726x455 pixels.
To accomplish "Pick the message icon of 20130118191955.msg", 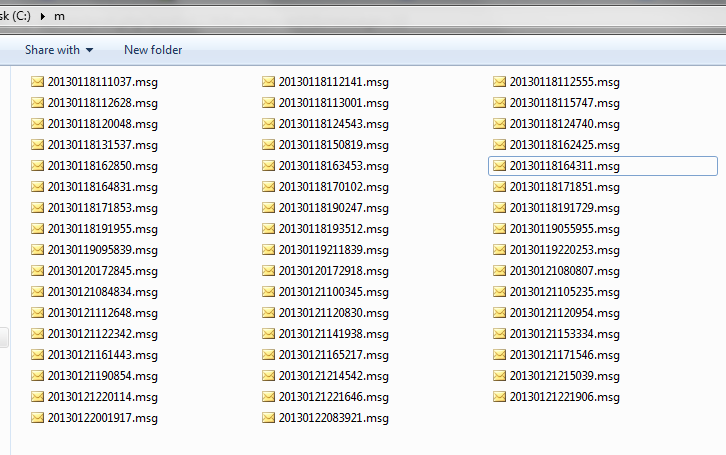I will [38, 229].
